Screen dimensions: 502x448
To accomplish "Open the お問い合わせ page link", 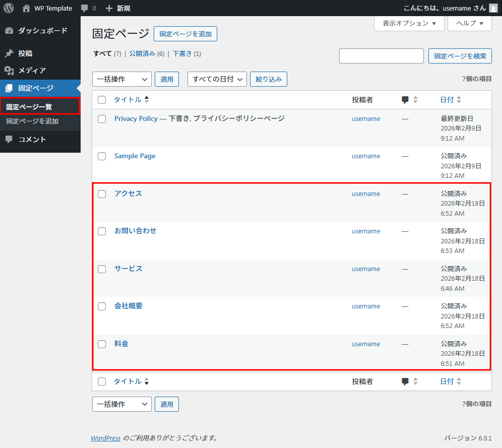I will pyautogui.click(x=135, y=231).
